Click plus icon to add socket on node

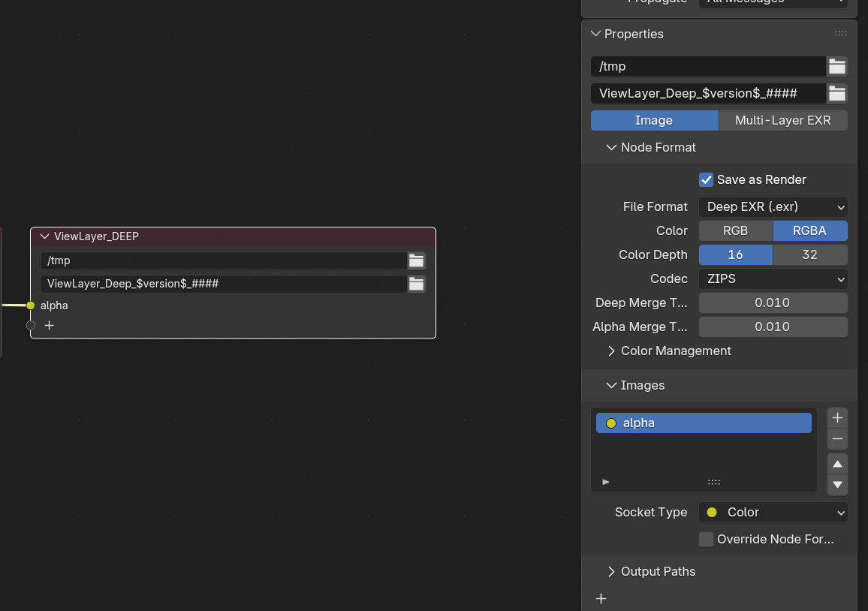50,326
